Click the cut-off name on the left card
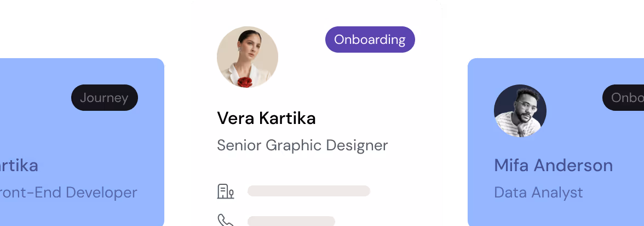The width and height of the screenshot is (644, 226). (19, 165)
